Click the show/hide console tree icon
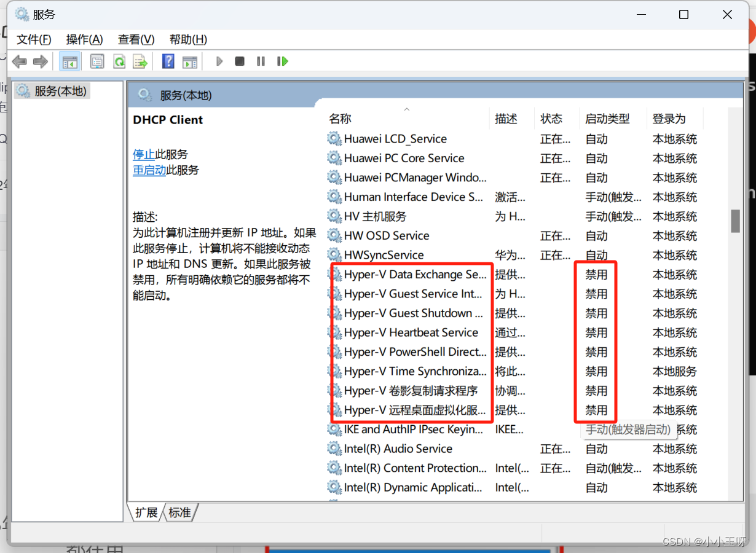The height and width of the screenshot is (553, 756). (69, 61)
